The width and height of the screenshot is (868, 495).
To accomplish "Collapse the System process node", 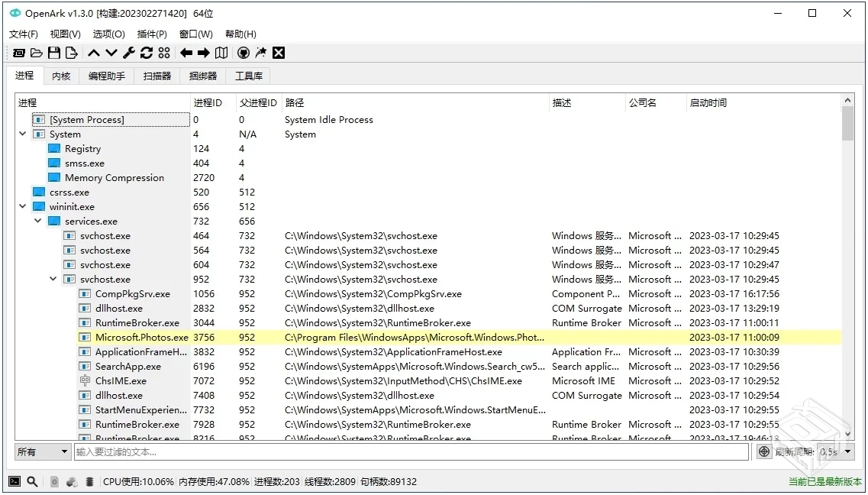I will tap(22, 134).
